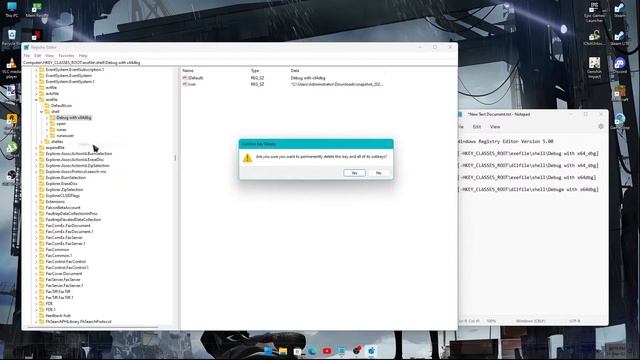Screen dimensions: 640x360
Task: Click the first exefile line in Notepad
Action: 529,153
